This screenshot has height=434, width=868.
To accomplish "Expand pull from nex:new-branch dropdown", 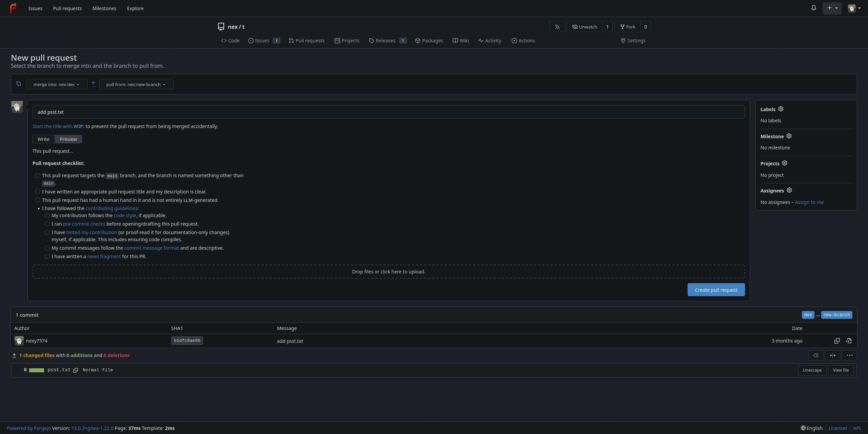I will point(136,84).
